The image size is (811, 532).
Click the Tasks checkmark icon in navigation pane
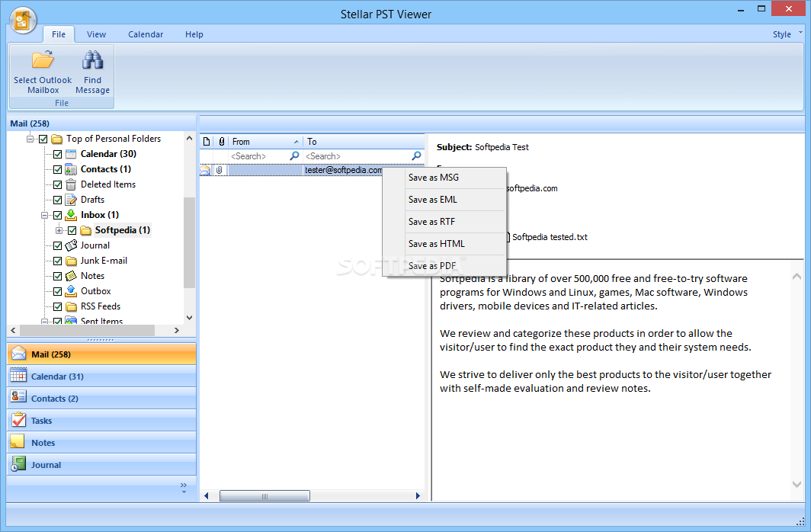coord(18,420)
